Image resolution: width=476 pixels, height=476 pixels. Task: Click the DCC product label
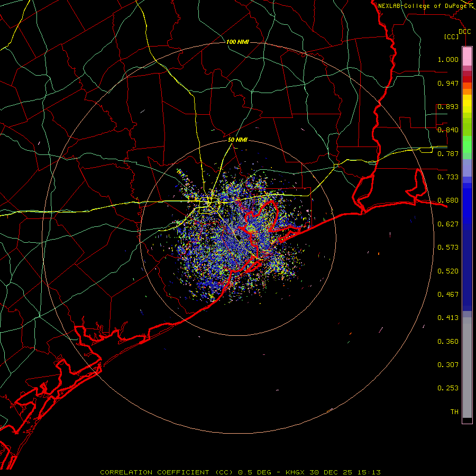point(464,32)
